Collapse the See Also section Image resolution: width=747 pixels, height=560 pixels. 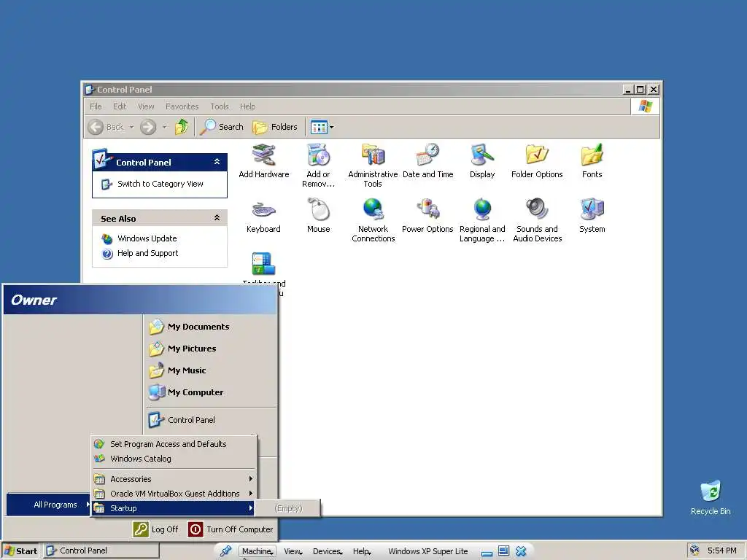[x=217, y=217]
